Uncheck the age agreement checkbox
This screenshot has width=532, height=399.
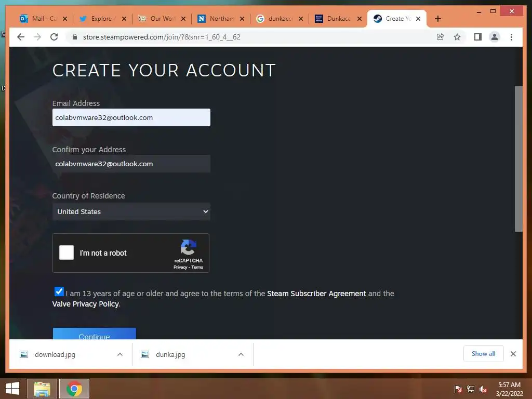(x=59, y=291)
